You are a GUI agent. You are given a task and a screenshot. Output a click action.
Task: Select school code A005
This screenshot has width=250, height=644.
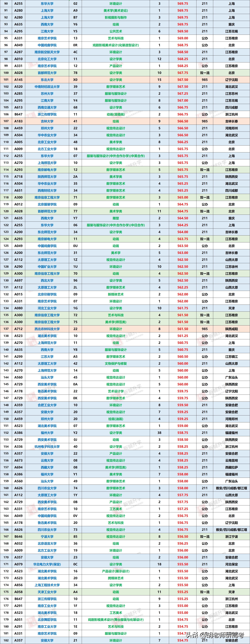point(18,142)
